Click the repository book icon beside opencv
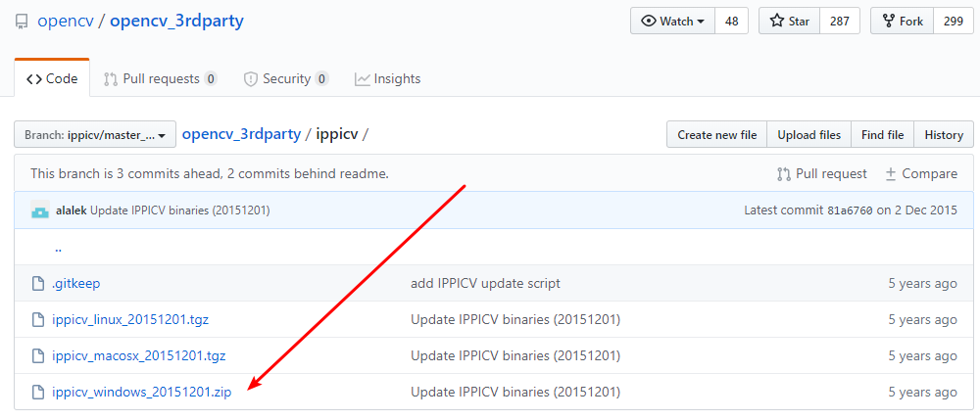The height and width of the screenshot is (420, 980). 22,22
